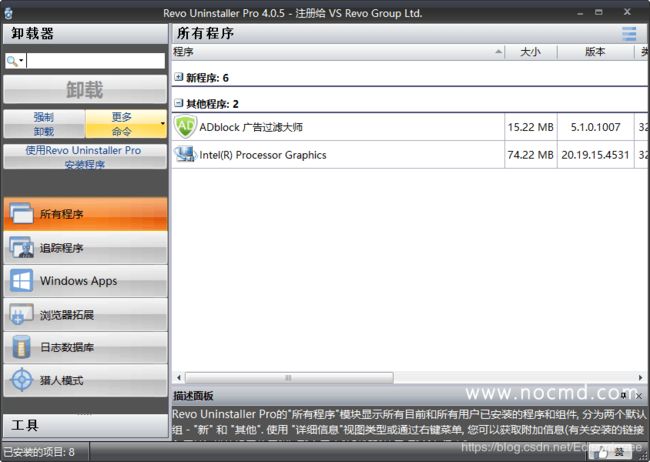
Task: Maximize the Revo Uninstaller window
Action: point(599,12)
